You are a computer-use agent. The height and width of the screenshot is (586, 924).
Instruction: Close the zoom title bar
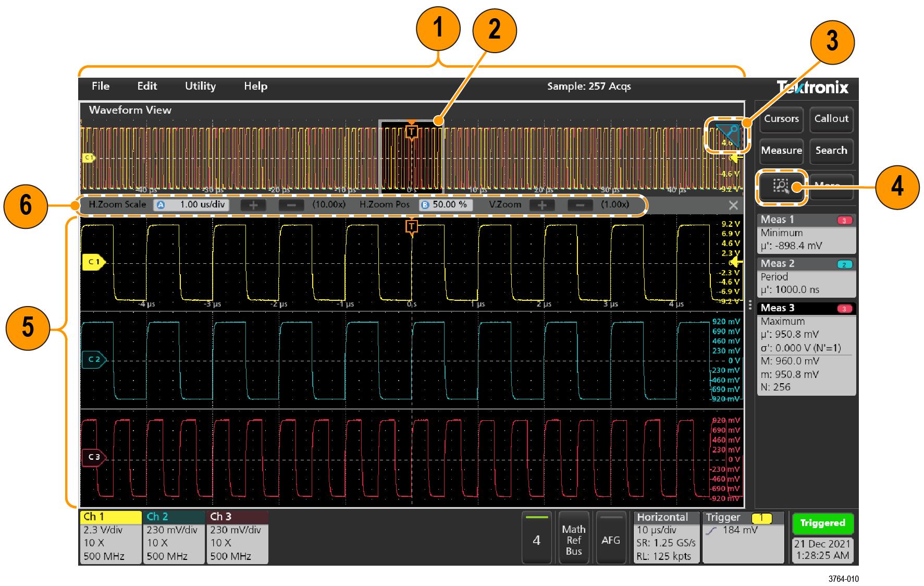tap(733, 205)
